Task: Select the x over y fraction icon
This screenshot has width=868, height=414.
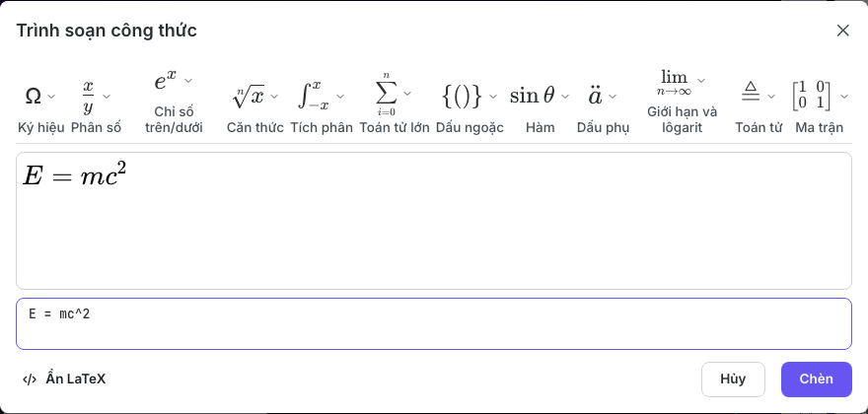Action: [x=89, y=97]
